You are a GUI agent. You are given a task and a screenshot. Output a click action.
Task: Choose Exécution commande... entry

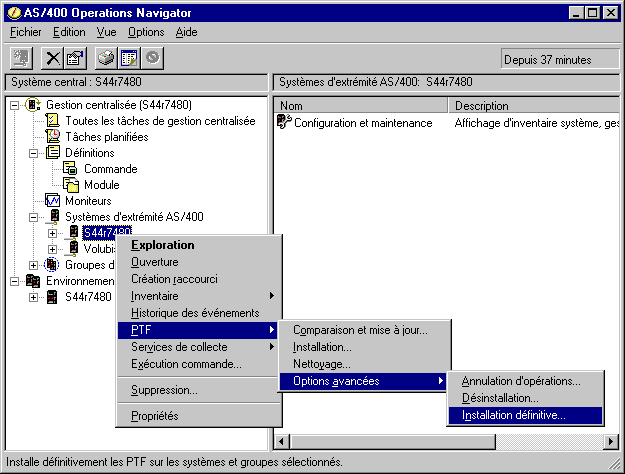198,364
